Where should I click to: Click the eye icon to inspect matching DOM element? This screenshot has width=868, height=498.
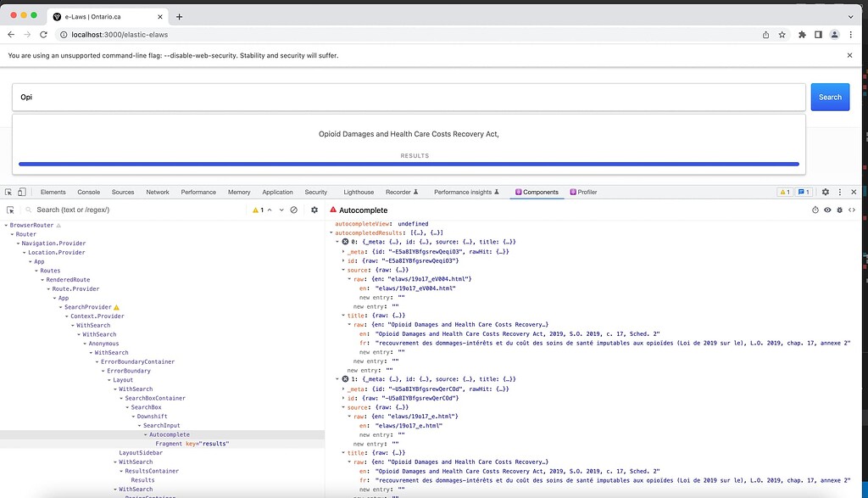coord(827,210)
